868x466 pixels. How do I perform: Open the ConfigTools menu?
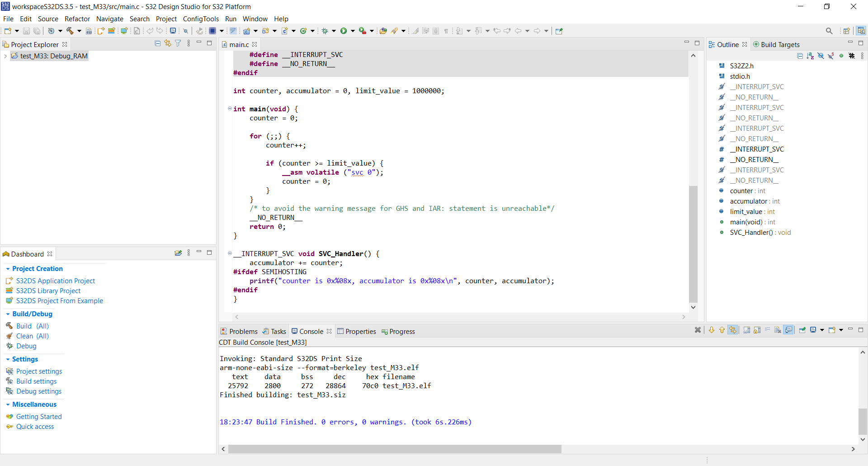coord(201,19)
